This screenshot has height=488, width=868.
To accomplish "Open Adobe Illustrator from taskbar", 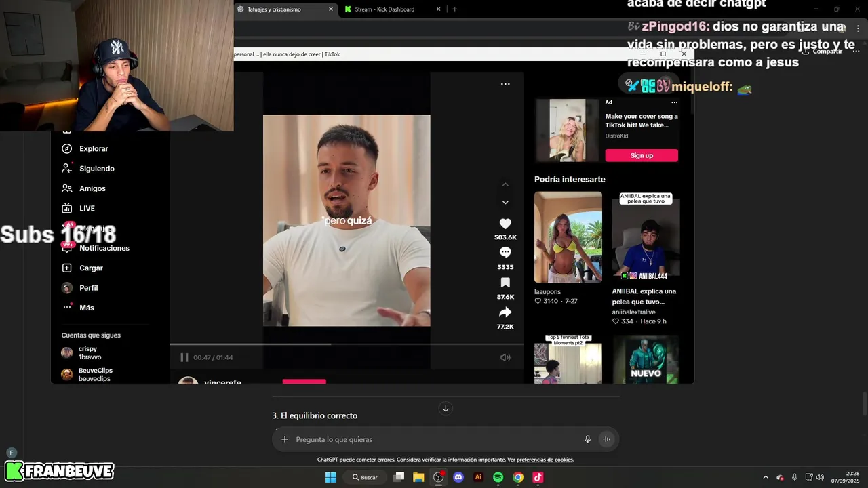I will click(x=478, y=477).
